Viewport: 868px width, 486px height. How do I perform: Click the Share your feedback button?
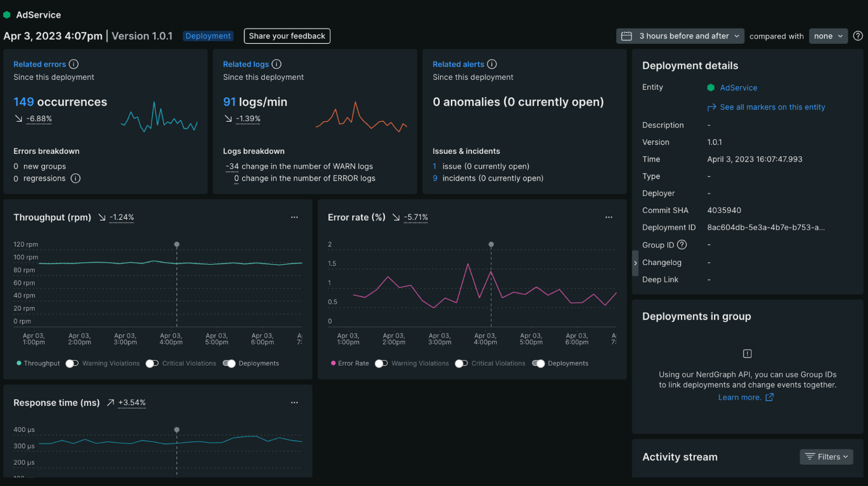287,36
